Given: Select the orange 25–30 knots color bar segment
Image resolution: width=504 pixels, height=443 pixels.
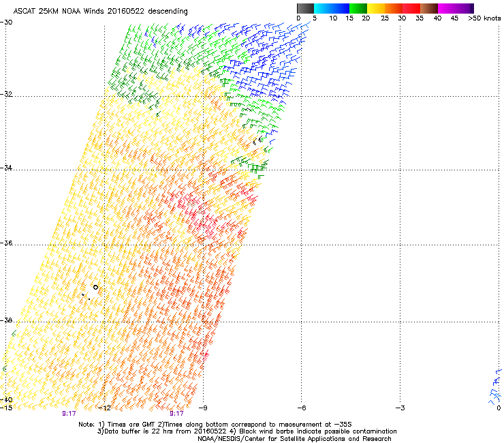Looking at the screenshot, I should 394,8.
